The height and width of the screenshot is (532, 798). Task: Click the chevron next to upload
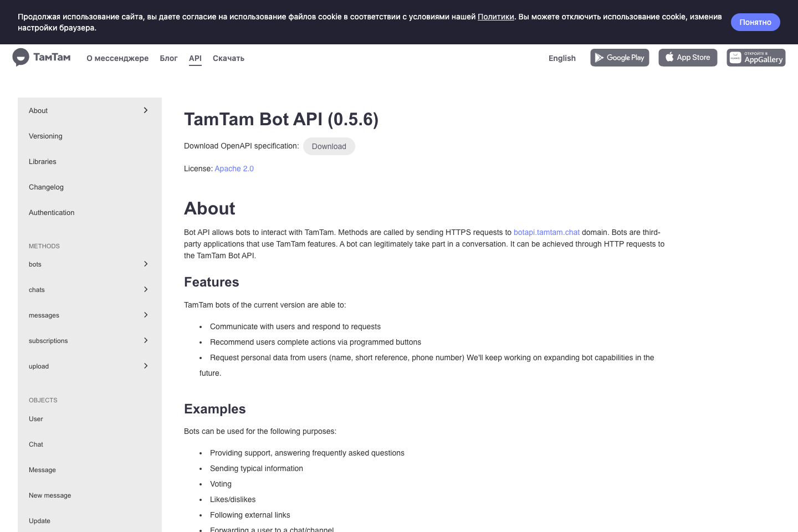coord(146,366)
